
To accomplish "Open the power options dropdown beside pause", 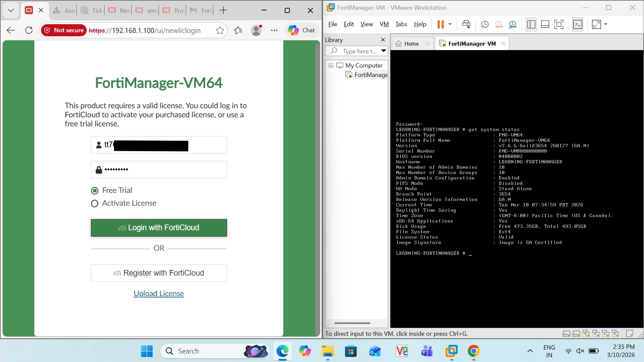I will pyautogui.click(x=450, y=24).
